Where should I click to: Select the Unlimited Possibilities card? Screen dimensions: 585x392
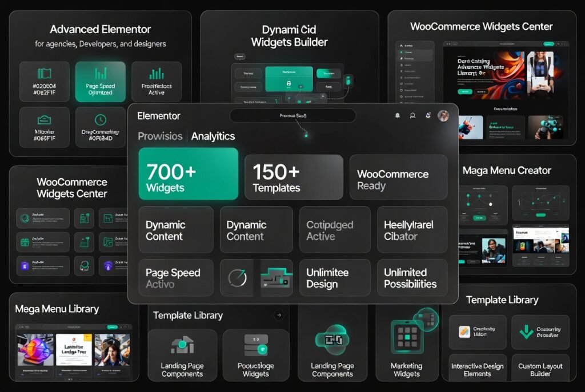[412, 278]
